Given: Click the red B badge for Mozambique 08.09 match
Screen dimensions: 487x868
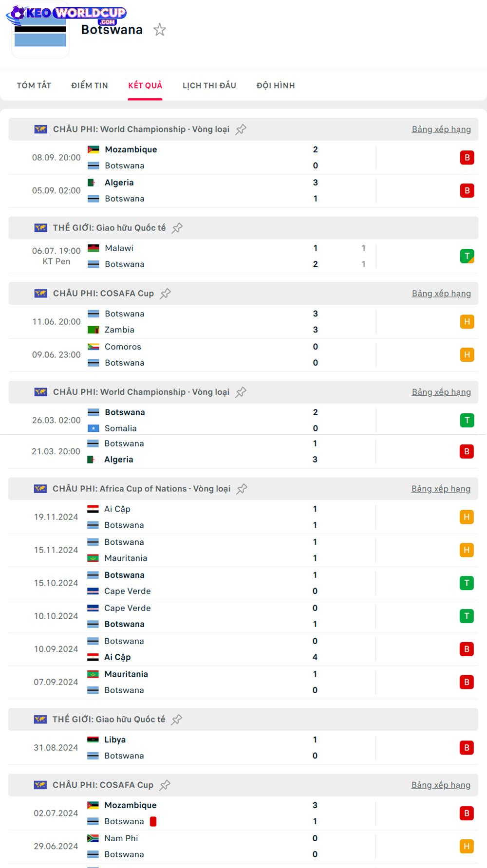Looking at the screenshot, I should tap(467, 157).
